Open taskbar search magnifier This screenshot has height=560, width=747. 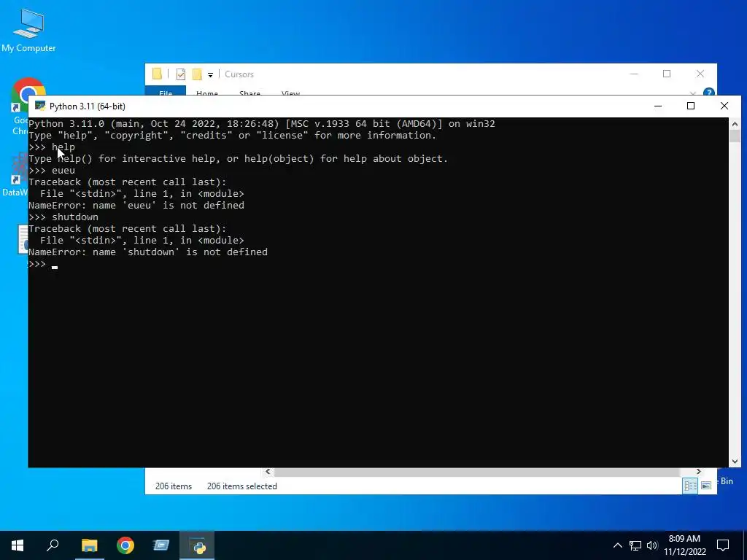(x=53, y=545)
